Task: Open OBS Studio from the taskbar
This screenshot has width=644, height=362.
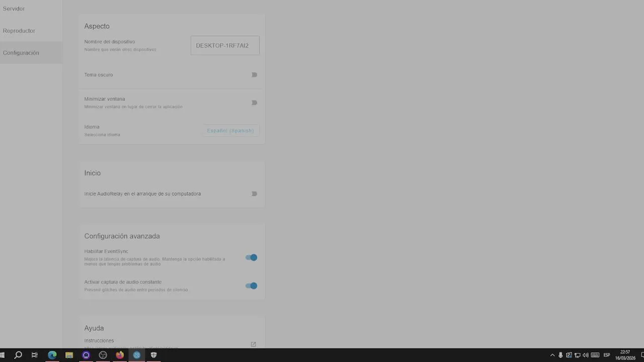Action: click(103, 355)
